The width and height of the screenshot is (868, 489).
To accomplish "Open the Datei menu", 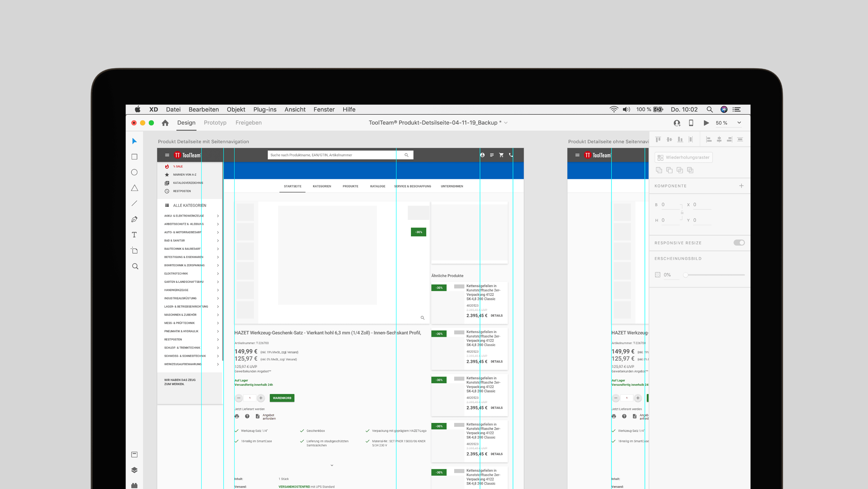I will pos(173,110).
